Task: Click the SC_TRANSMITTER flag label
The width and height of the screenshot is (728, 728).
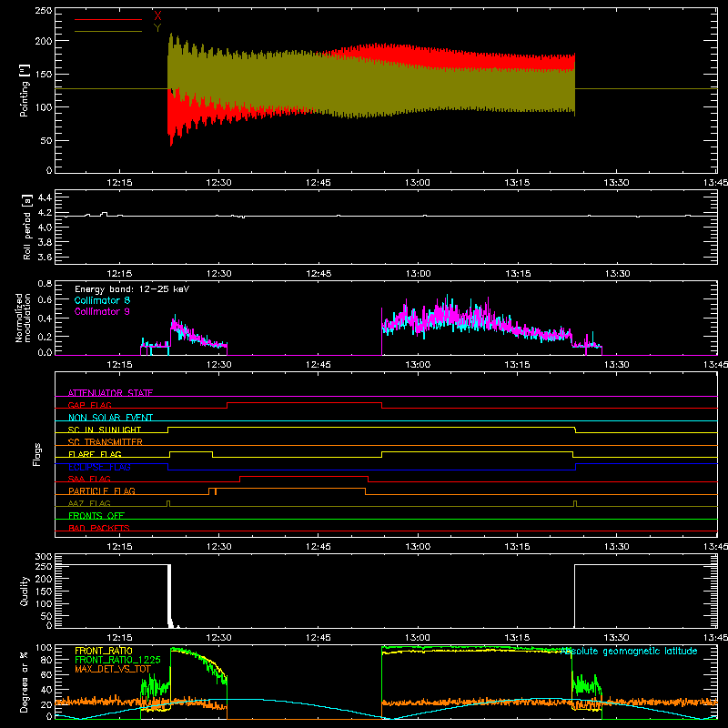Action: [x=106, y=442]
